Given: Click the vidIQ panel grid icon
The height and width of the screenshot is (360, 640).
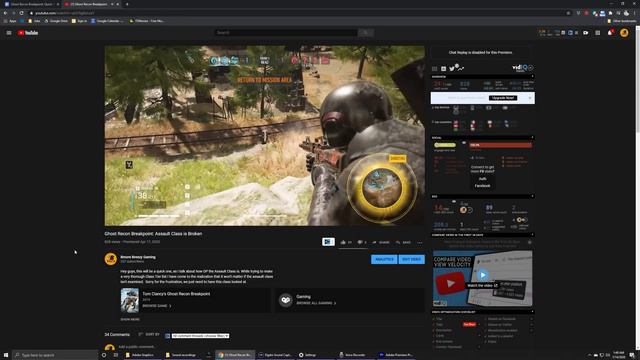Looking at the screenshot, I should (x=435, y=69).
